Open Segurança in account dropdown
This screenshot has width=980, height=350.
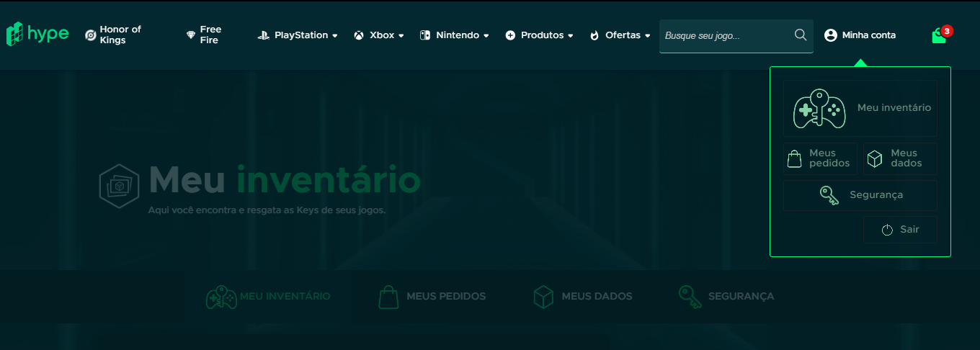860,195
